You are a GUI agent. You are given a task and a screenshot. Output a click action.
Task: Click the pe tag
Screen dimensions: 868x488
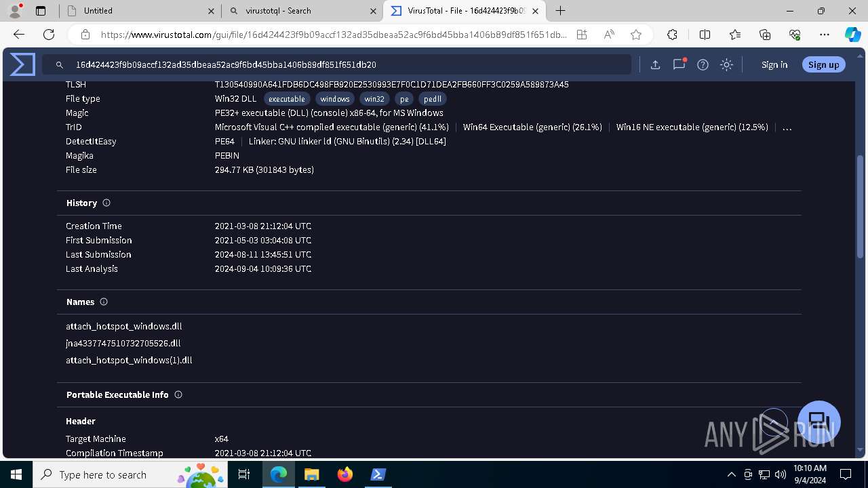(x=404, y=99)
